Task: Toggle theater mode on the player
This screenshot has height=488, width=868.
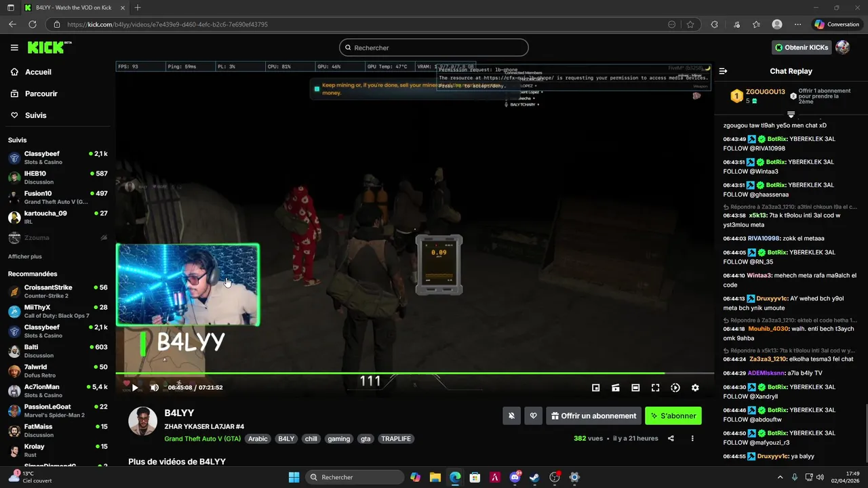Action: click(x=635, y=388)
